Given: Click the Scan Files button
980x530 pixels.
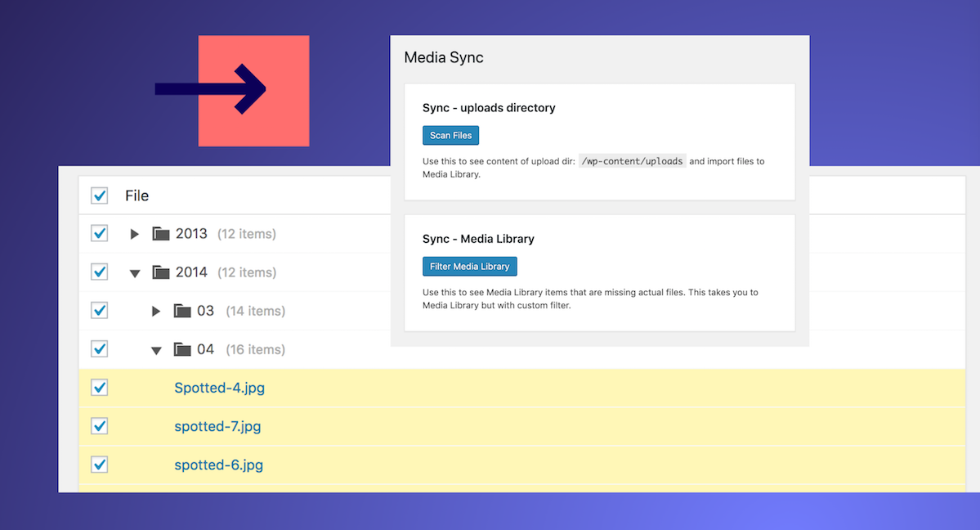Looking at the screenshot, I should click(450, 135).
